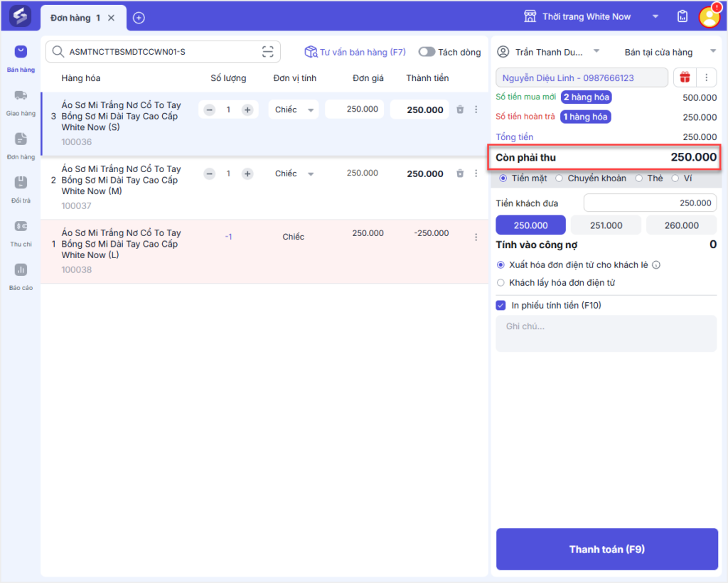The image size is (728, 583).
Task: Open Đơn hàng in sidebar
Action: point(21,146)
